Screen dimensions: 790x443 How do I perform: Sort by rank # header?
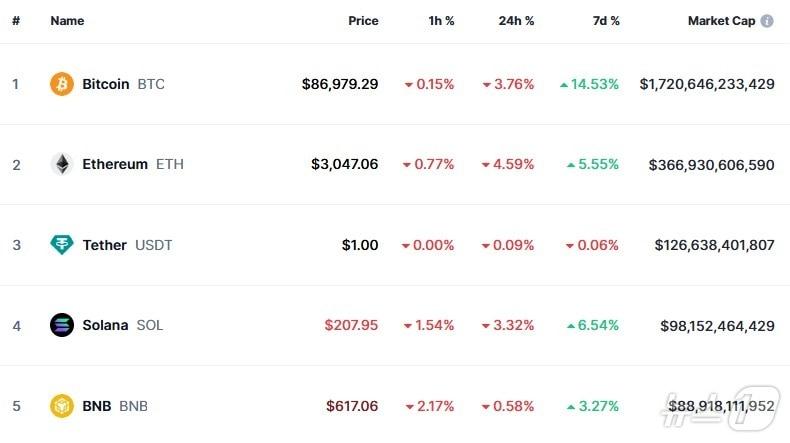(x=16, y=21)
